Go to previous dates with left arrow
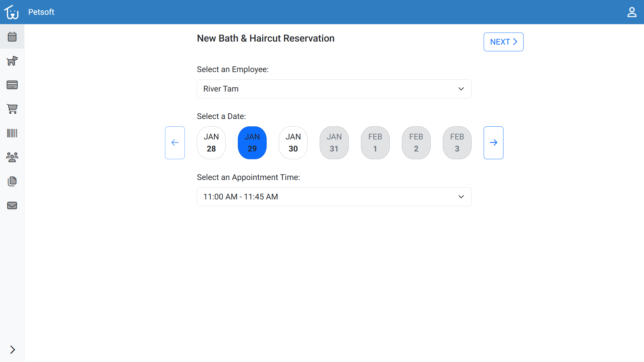 (x=175, y=143)
